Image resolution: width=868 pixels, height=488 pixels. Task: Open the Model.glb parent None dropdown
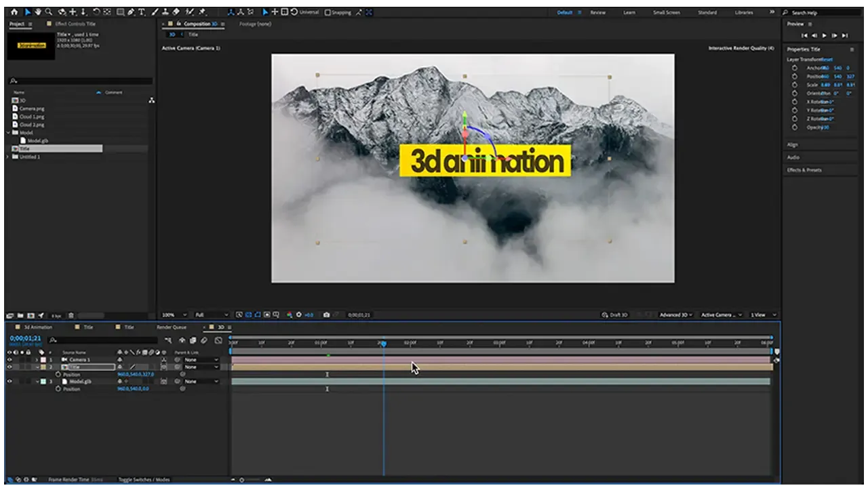point(201,382)
